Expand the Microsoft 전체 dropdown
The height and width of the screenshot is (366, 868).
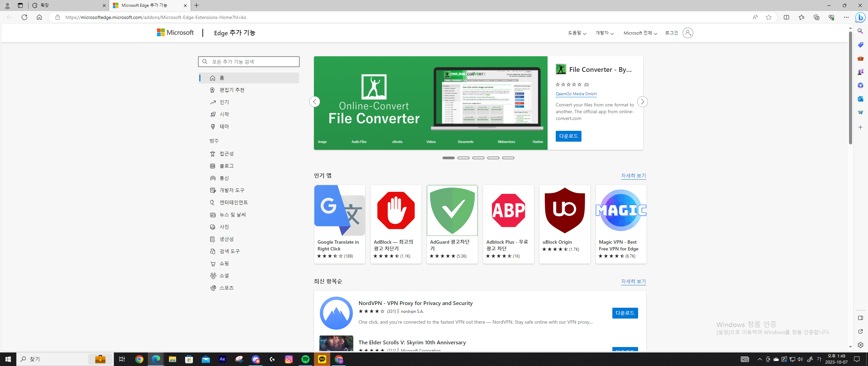tap(640, 33)
